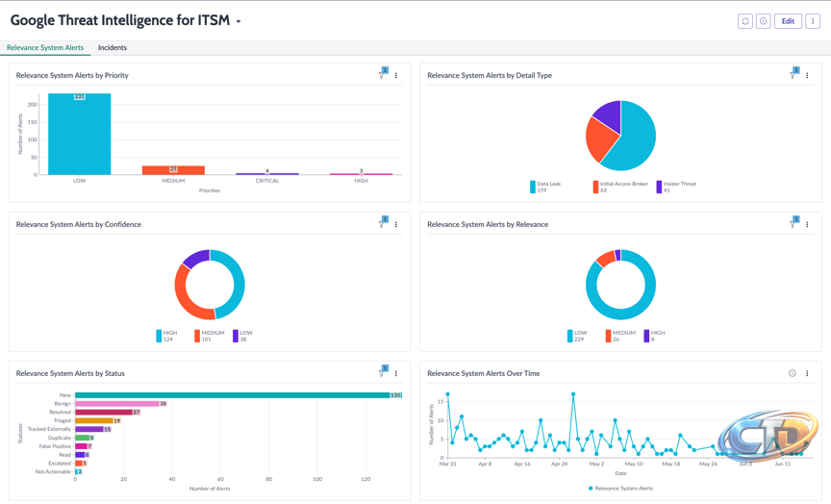Viewport: 831px width, 504px height.
Task: Toggle MEDIUM 101 confidence legend swatch
Action: click(197, 336)
